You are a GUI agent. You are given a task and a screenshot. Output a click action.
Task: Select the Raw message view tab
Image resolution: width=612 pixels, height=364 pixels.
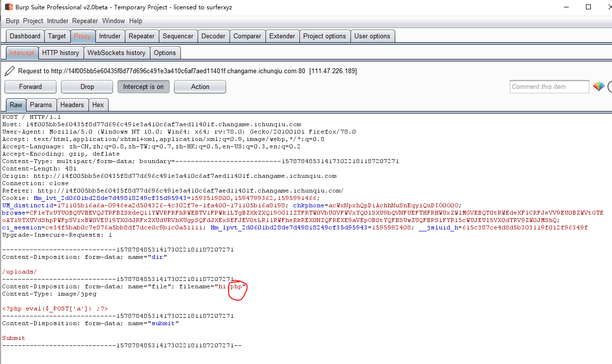pyautogui.click(x=16, y=105)
